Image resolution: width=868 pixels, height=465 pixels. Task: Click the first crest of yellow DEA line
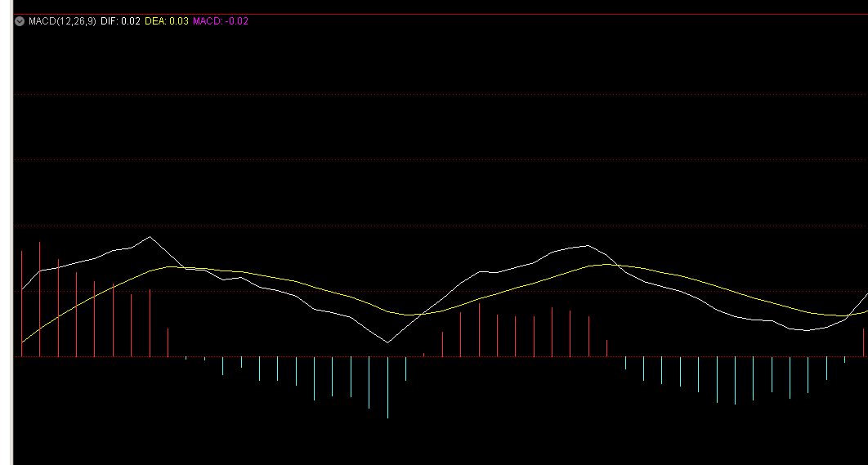[x=169, y=266]
